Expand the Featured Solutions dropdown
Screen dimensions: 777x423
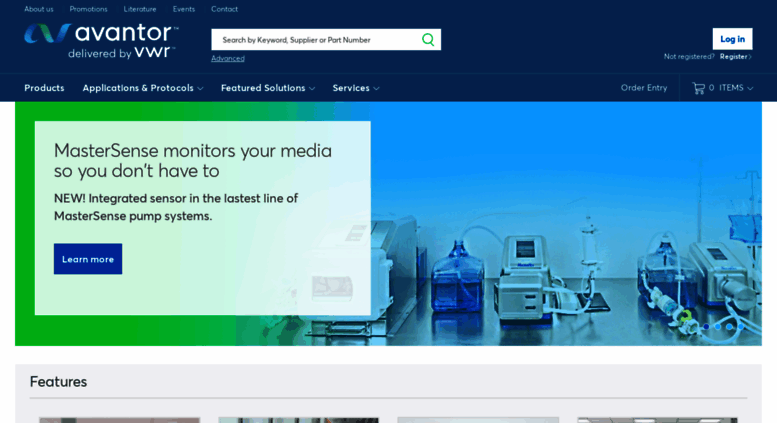(267, 88)
